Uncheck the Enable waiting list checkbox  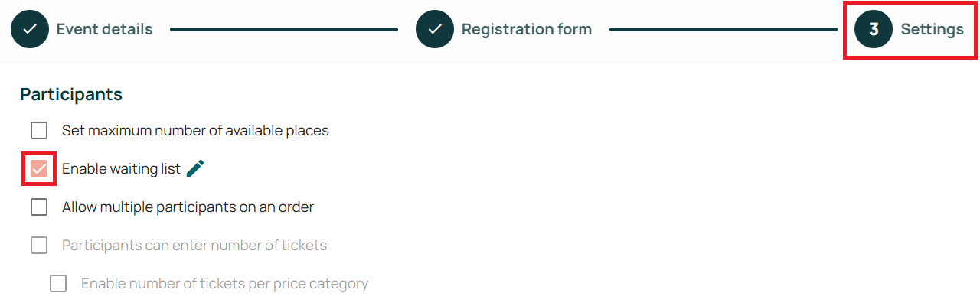click(x=39, y=169)
